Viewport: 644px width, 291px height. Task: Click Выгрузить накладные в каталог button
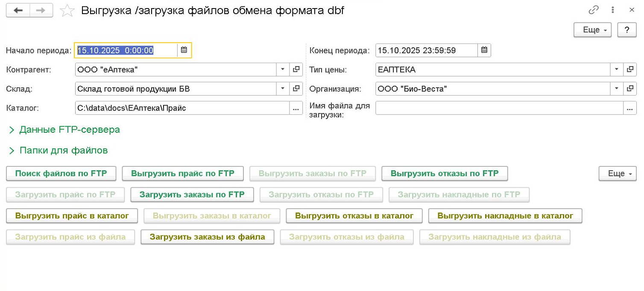click(505, 216)
